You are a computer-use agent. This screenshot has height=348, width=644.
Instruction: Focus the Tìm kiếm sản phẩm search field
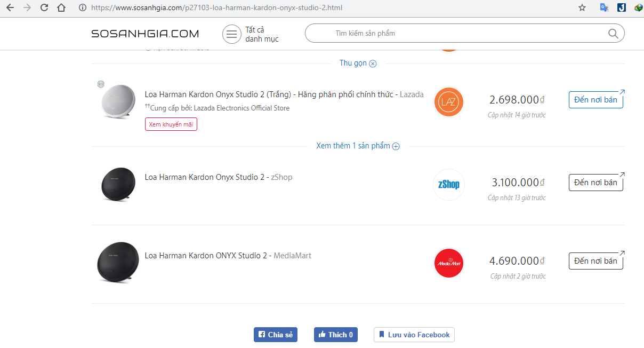[x=458, y=34]
